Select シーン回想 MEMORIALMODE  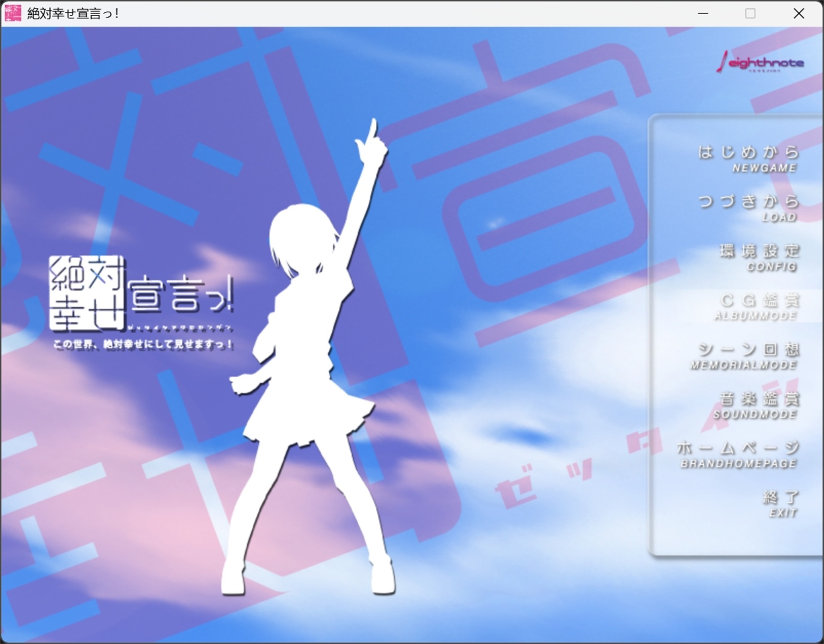746,356
